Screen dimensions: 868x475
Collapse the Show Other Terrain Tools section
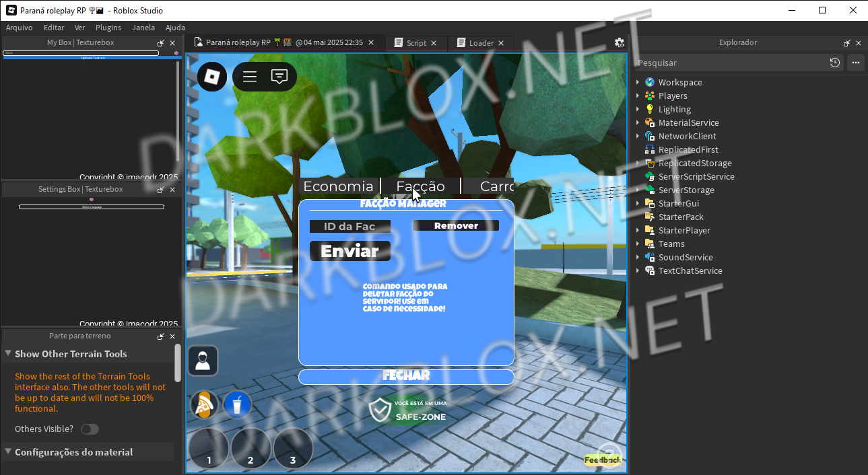click(x=8, y=353)
